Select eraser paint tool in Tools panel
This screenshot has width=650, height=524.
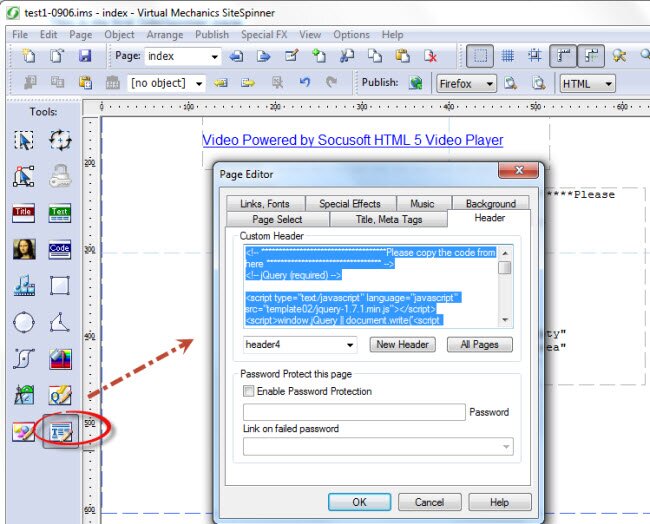point(24,432)
